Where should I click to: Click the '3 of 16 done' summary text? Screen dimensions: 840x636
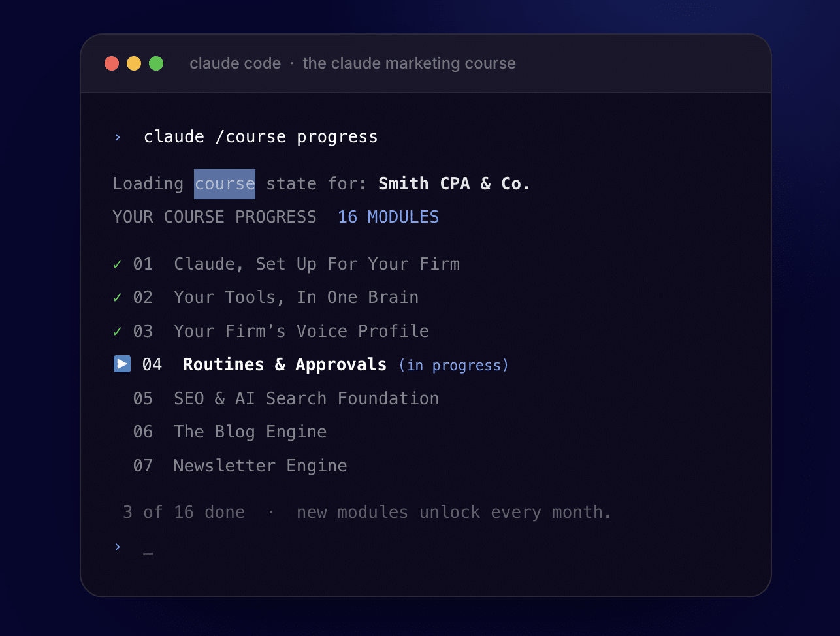pos(184,512)
